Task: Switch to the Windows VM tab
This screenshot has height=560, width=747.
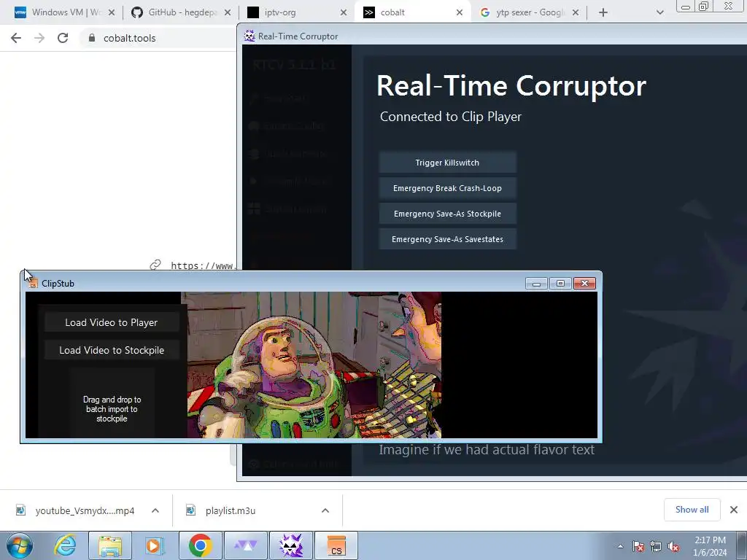Action: pos(66,12)
